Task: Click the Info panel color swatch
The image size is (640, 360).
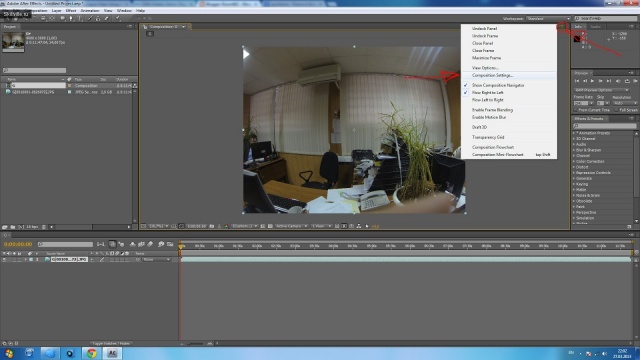Action: [577, 39]
